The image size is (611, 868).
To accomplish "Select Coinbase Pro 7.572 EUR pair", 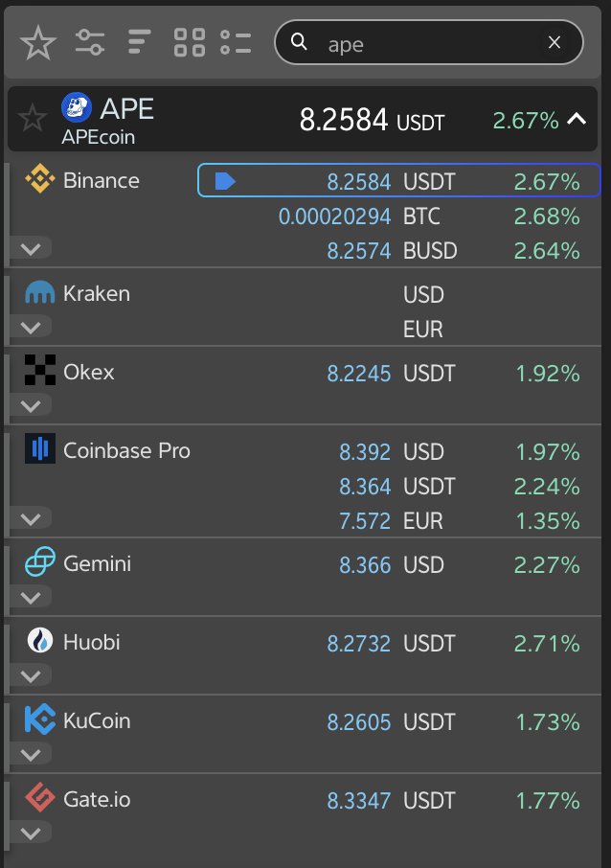I will point(398,521).
